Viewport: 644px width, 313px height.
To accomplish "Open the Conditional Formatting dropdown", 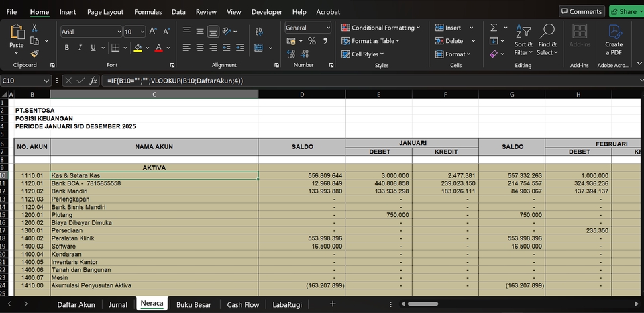I will click(x=380, y=28).
